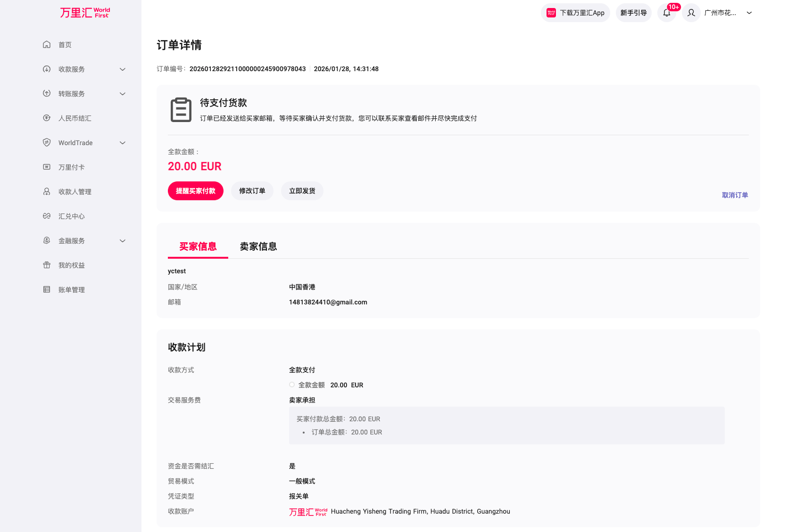The image size is (812, 532).
Task: Click the payee management person icon
Action: pos(47,192)
